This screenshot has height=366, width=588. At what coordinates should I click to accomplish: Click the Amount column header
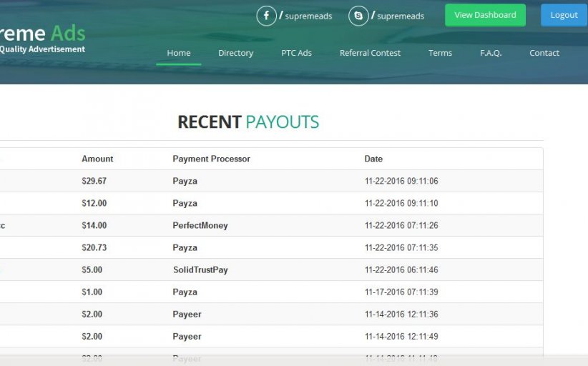pos(97,159)
